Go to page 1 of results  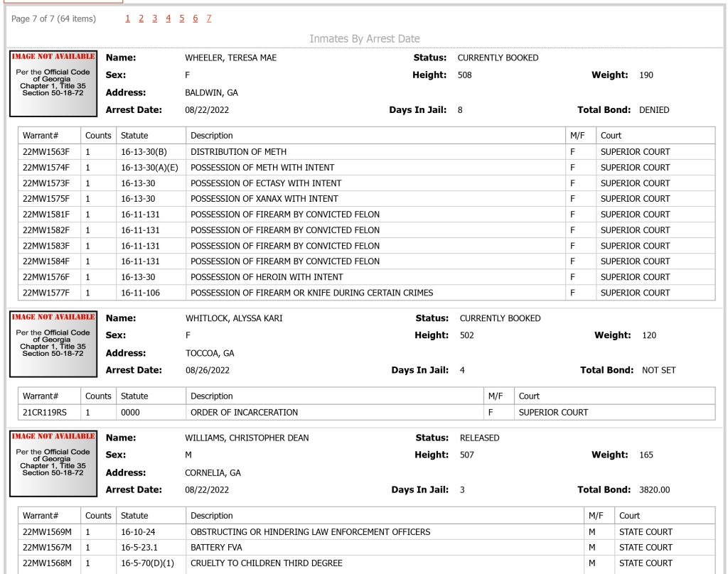tap(128, 18)
